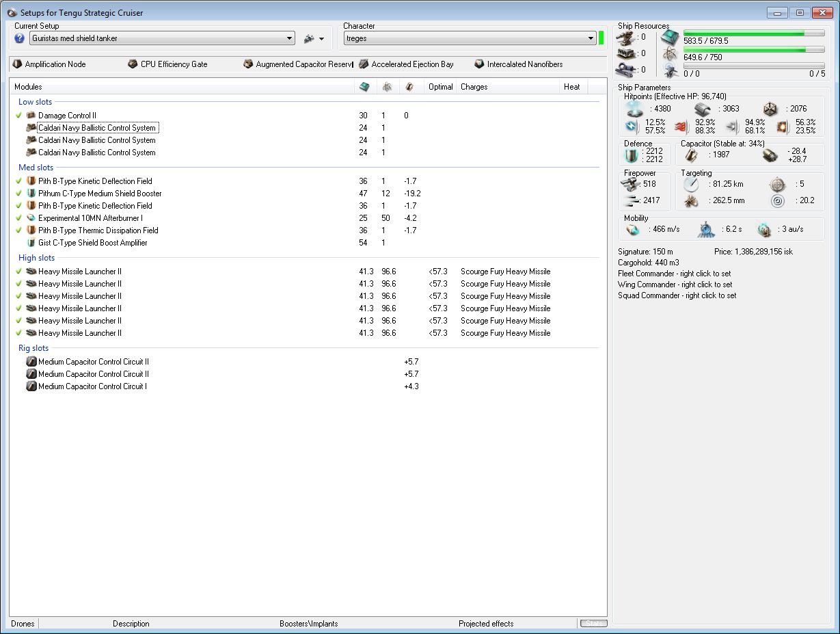
Task: Toggle the Pithum C-Type Medium Shield Booster checkmark
Action: [x=19, y=194]
